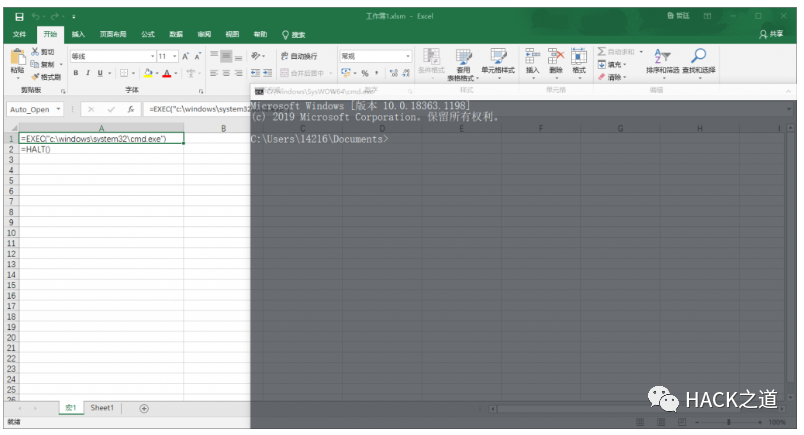The width and height of the screenshot is (804, 435).
Task: Click the Format Painter (格式刷) brush
Action: tap(35, 77)
